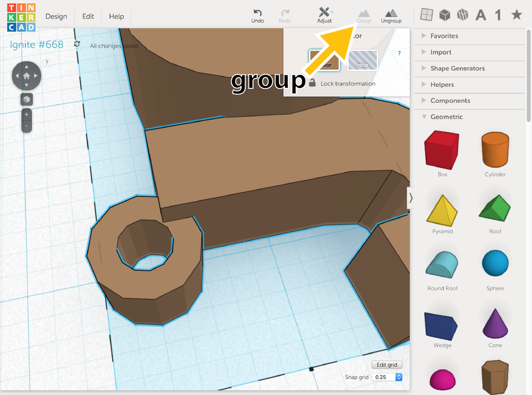This screenshot has height=395, width=532.
Task: Open the Edit menu
Action: pyautogui.click(x=88, y=16)
